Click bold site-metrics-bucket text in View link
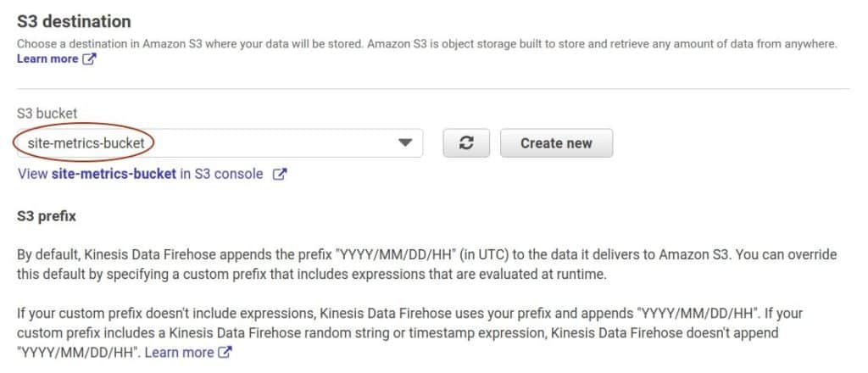 [114, 174]
